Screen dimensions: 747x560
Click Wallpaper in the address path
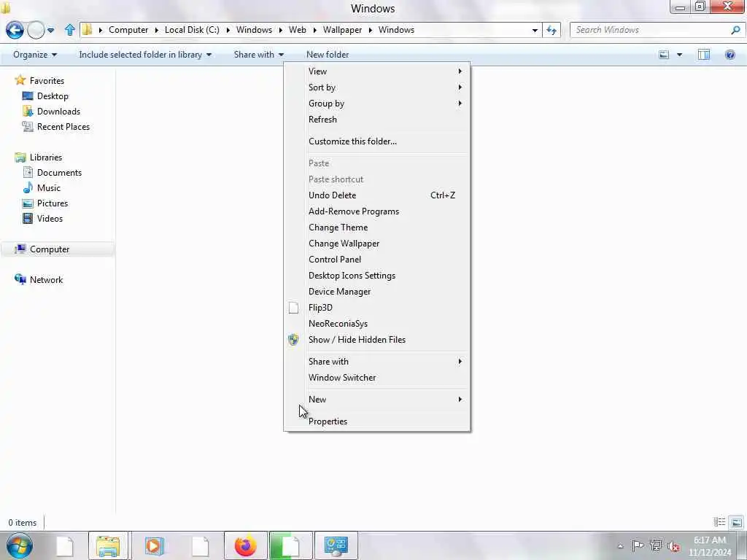(342, 30)
